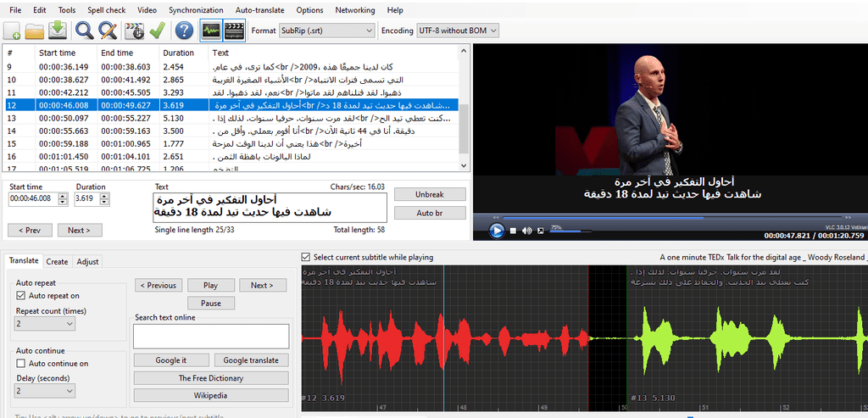Click the Unbreak button

click(430, 195)
